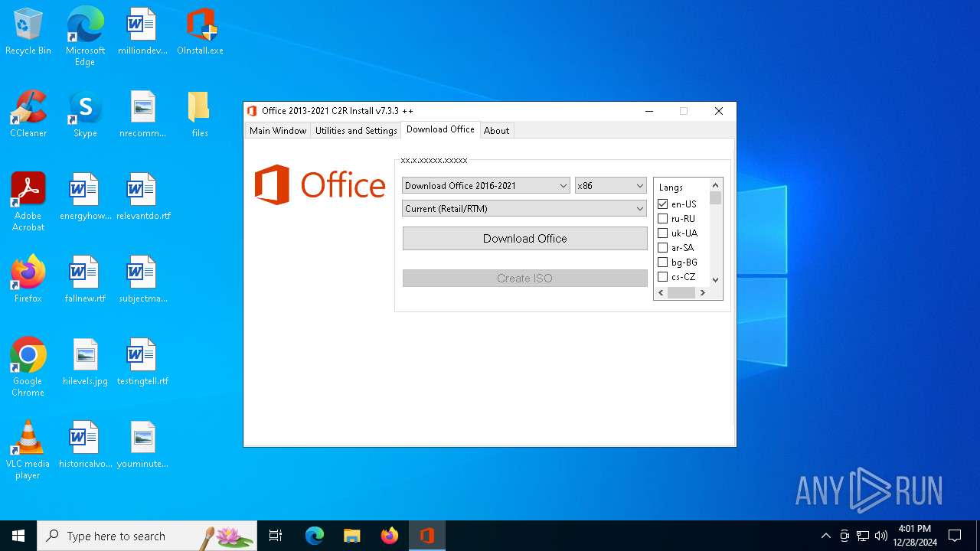Image resolution: width=980 pixels, height=551 pixels.
Task: Select the OInstall.exe desktop icon
Action: tap(200, 32)
